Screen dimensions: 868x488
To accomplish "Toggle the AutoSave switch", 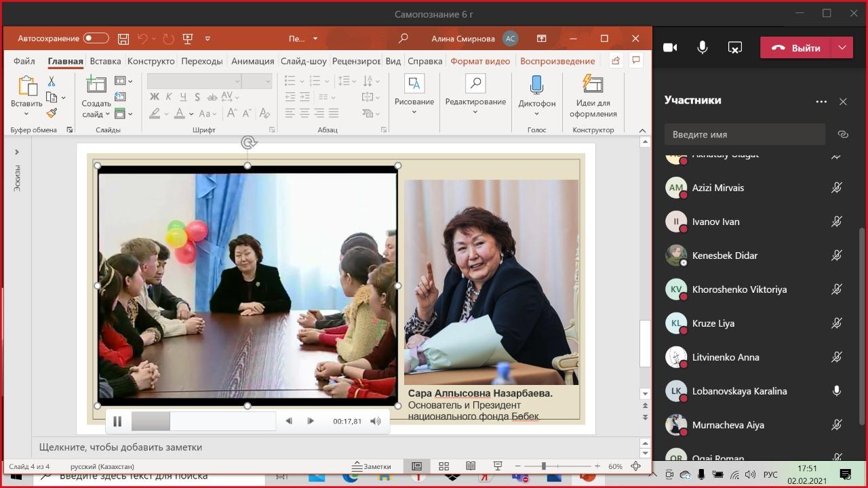I will click(96, 39).
